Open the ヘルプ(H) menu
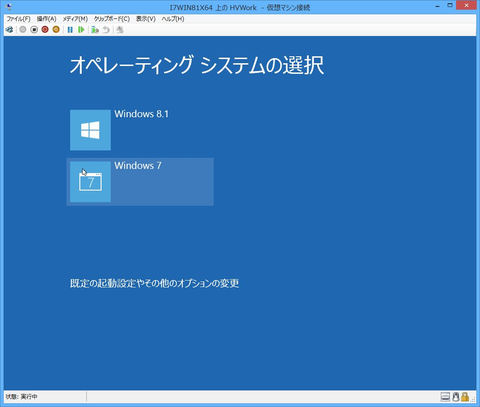 tap(173, 19)
